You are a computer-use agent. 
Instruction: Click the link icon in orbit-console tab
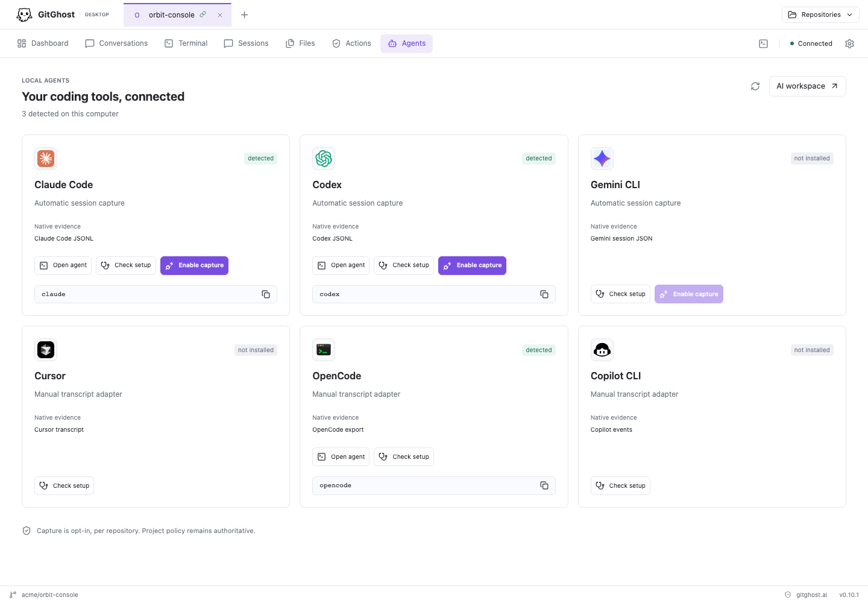(203, 14)
